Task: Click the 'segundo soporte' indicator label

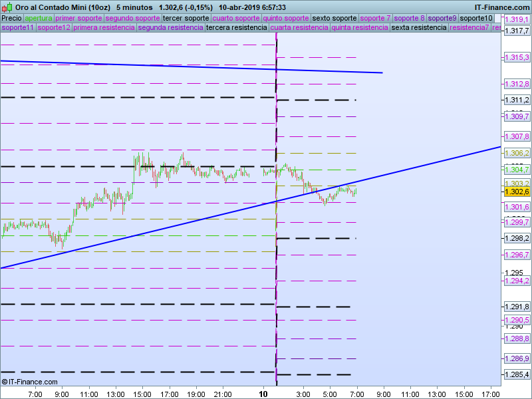Action: [x=132, y=18]
